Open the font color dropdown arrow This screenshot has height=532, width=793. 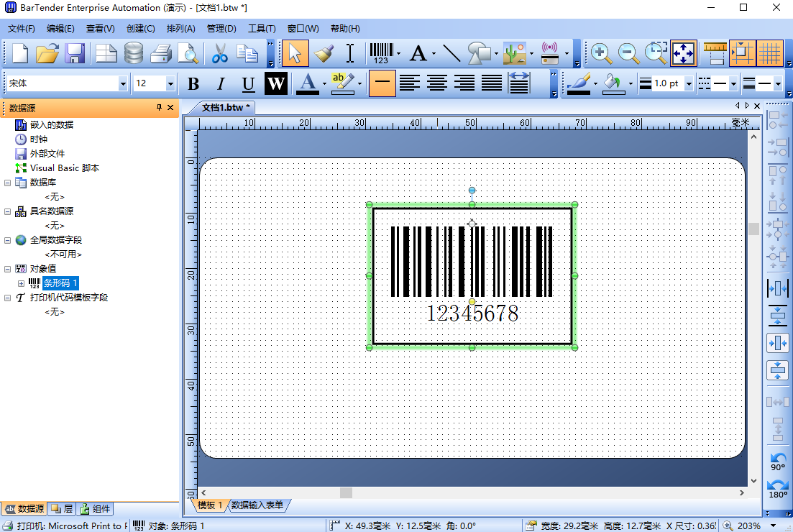click(x=324, y=84)
